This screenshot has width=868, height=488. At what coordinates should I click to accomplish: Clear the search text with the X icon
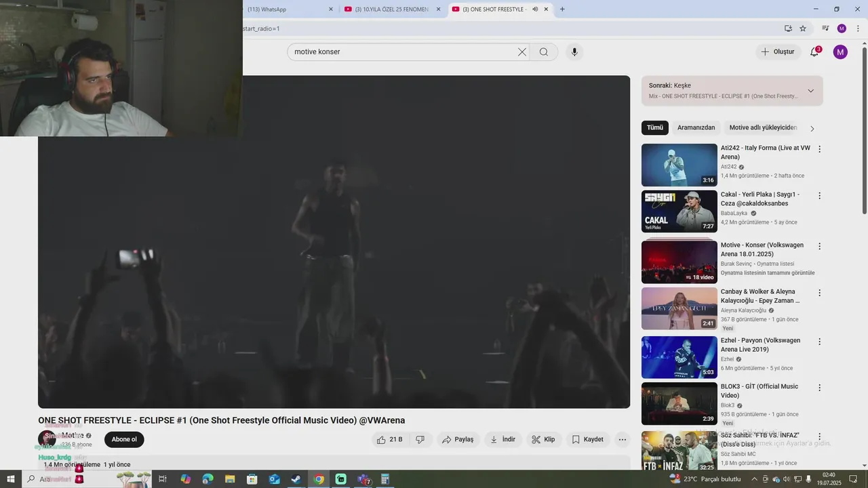pos(522,52)
